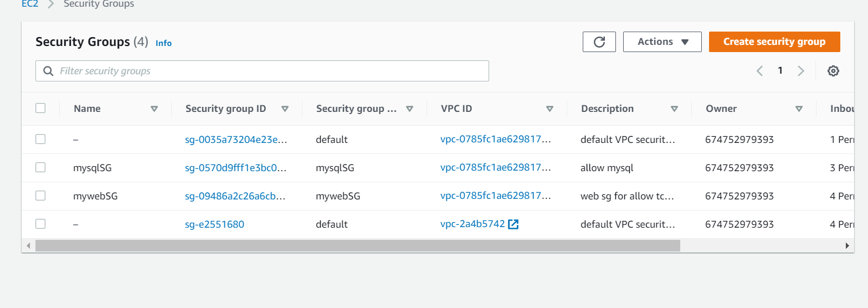Click the refresh security groups icon
The height and width of the screenshot is (308, 868).
599,42
